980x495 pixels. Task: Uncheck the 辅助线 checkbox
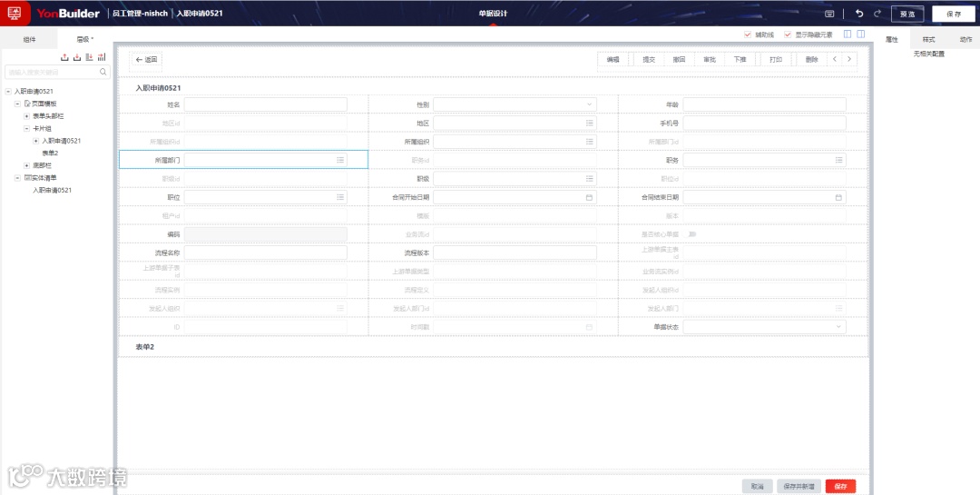(748, 35)
